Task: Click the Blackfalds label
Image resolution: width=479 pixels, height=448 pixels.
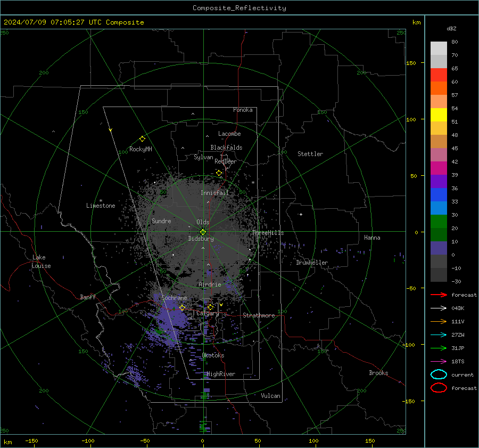Action: click(x=226, y=148)
